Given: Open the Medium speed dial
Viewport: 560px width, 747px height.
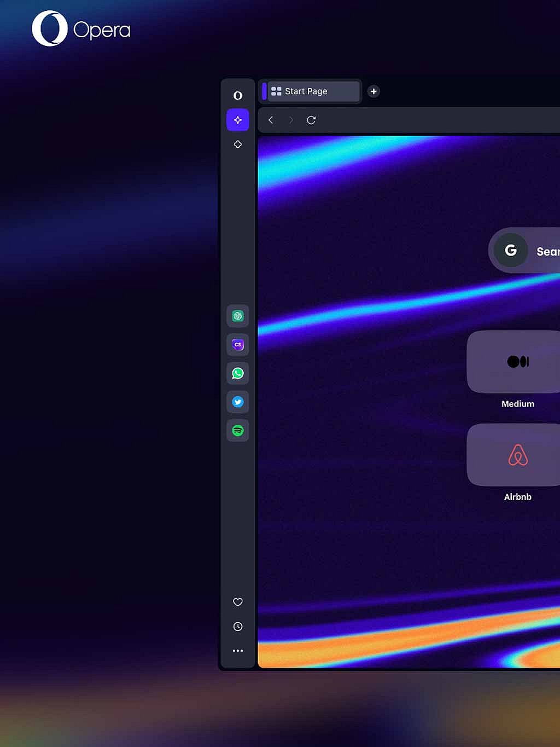Looking at the screenshot, I should [517, 362].
